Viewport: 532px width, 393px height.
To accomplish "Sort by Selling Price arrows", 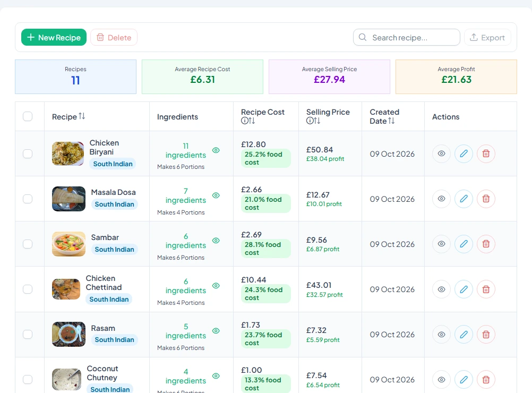I will click(317, 121).
